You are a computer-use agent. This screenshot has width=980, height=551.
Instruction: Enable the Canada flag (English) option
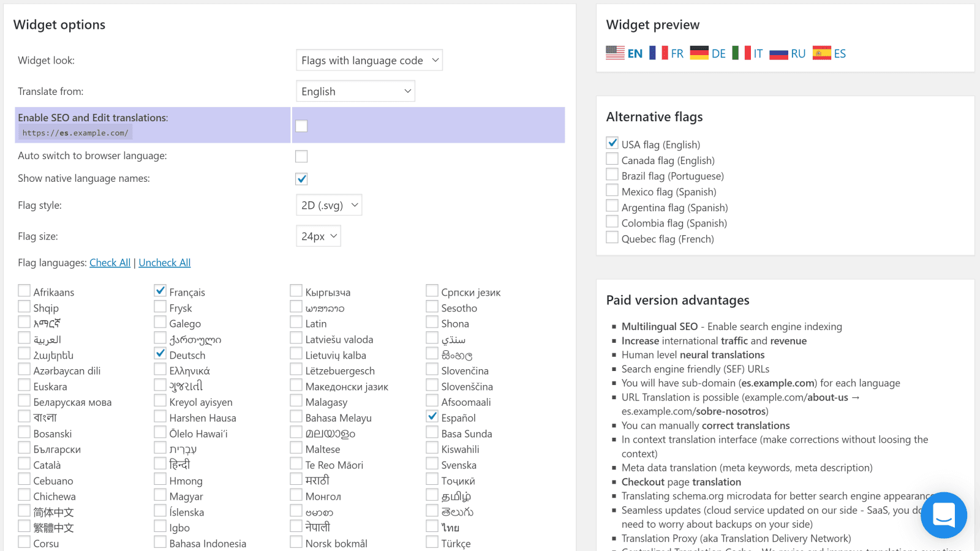(x=612, y=158)
